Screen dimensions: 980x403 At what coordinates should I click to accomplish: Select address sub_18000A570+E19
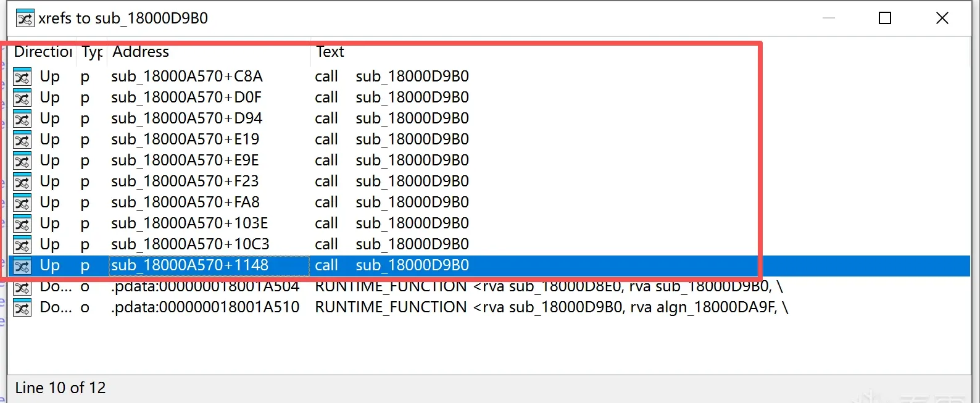click(185, 139)
